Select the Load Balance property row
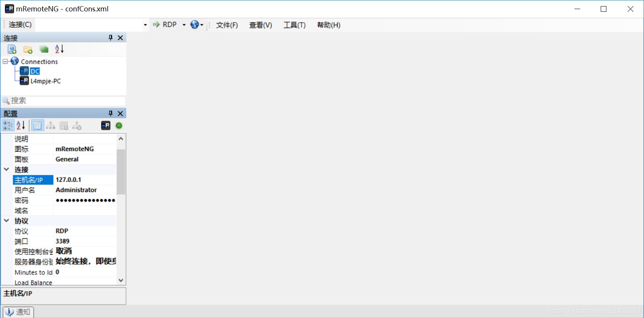This screenshot has width=644, height=318. click(x=65, y=282)
